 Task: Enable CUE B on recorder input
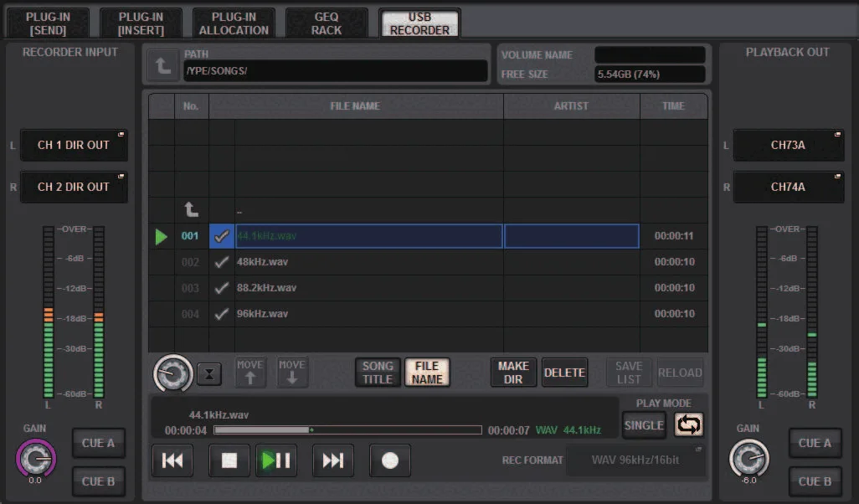tap(99, 481)
